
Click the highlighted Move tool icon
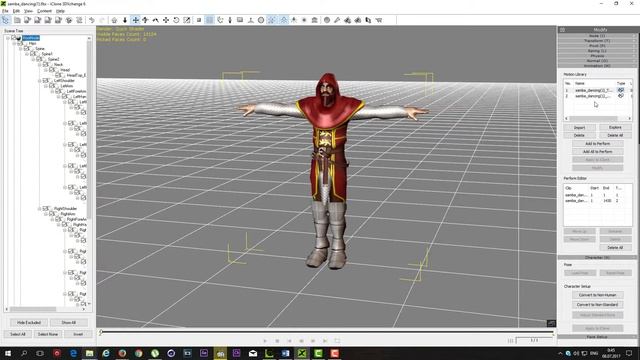point(136,20)
